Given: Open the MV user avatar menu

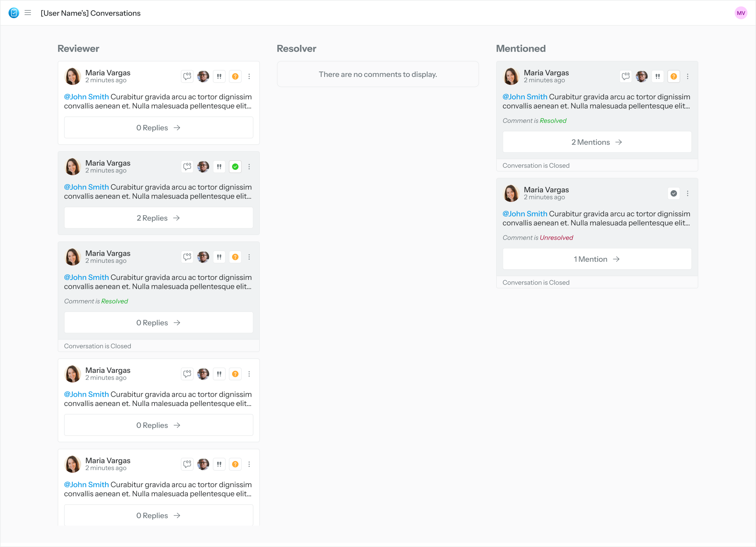Looking at the screenshot, I should [x=741, y=13].
